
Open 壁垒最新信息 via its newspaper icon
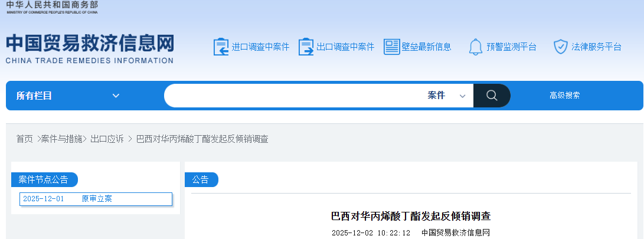pyautogui.click(x=391, y=47)
